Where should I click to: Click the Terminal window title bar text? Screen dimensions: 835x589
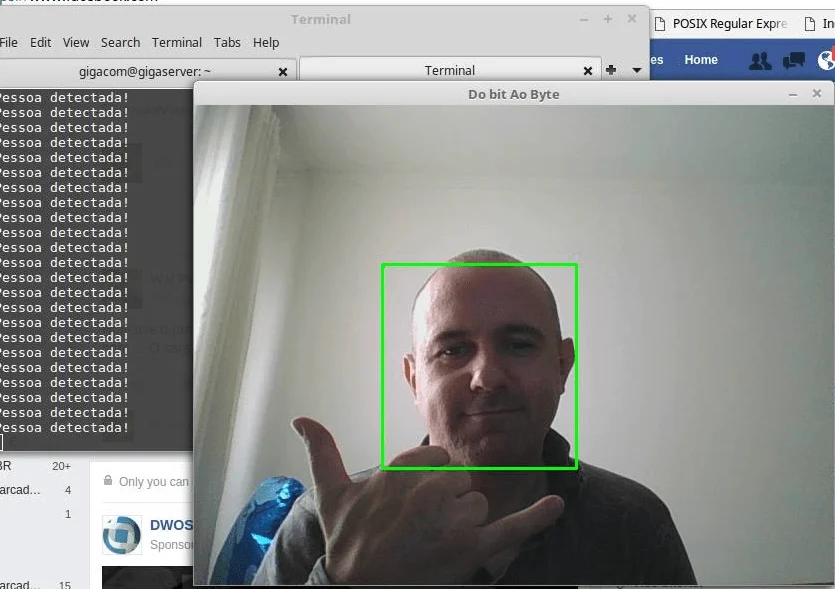pyautogui.click(x=321, y=20)
